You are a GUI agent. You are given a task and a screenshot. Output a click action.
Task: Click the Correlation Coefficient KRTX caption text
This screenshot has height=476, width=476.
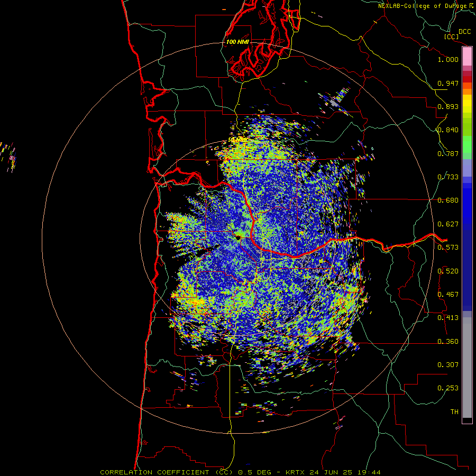[x=241, y=472]
